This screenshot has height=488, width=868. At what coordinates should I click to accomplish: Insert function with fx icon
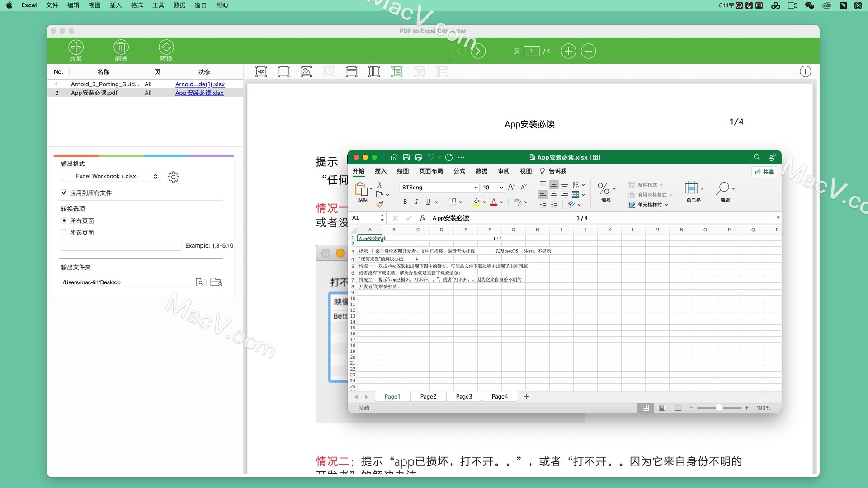click(422, 218)
